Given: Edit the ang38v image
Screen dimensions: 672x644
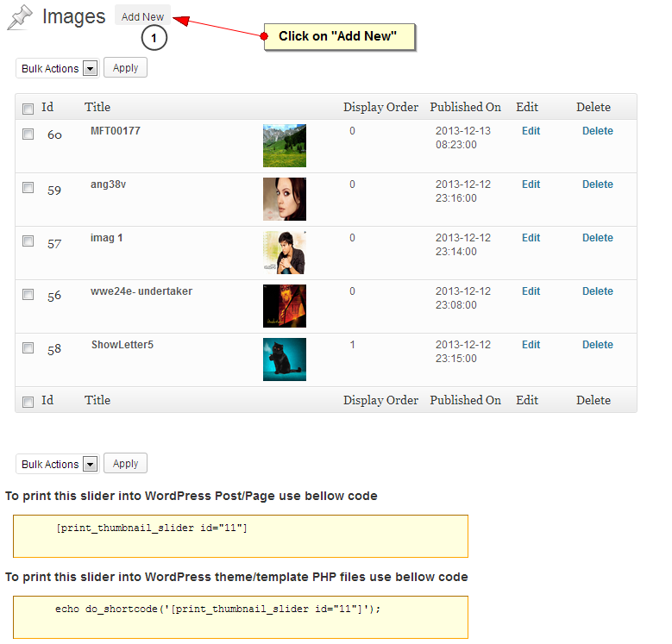Looking at the screenshot, I should coord(531,184).
